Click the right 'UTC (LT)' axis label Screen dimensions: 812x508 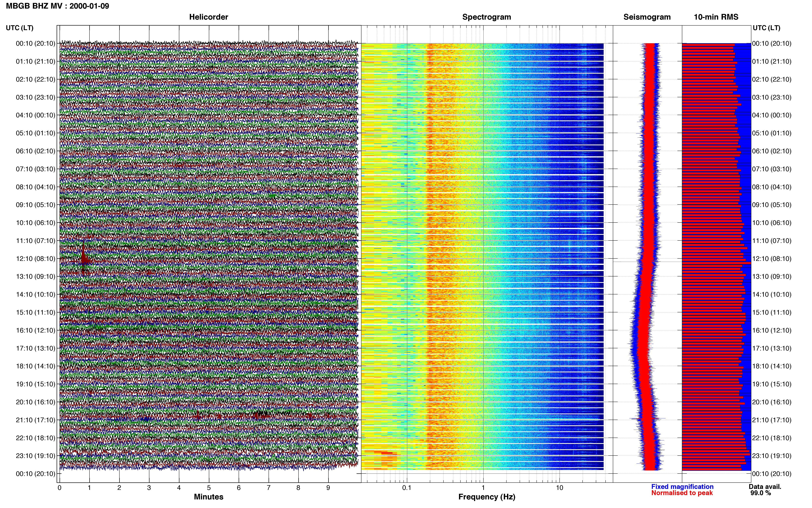(x=766, y=28)
